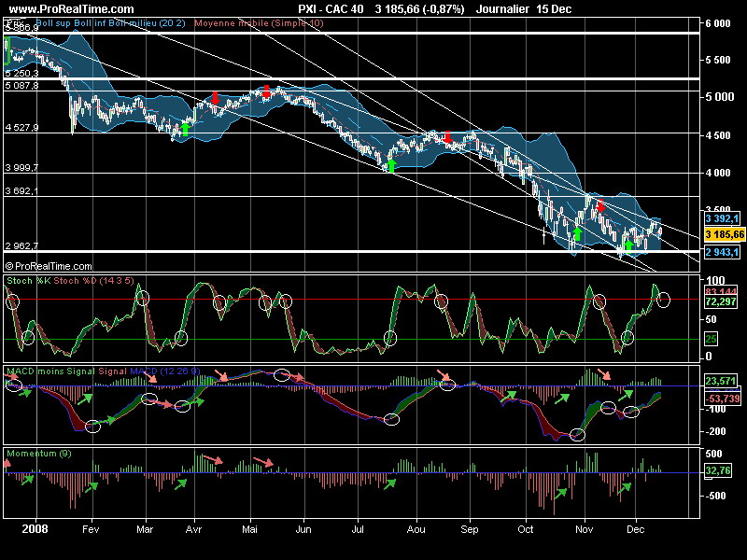Select the blue '2 943,1' lower band price tag
This screenshot has width=747, height=560.
click(722, 252)
